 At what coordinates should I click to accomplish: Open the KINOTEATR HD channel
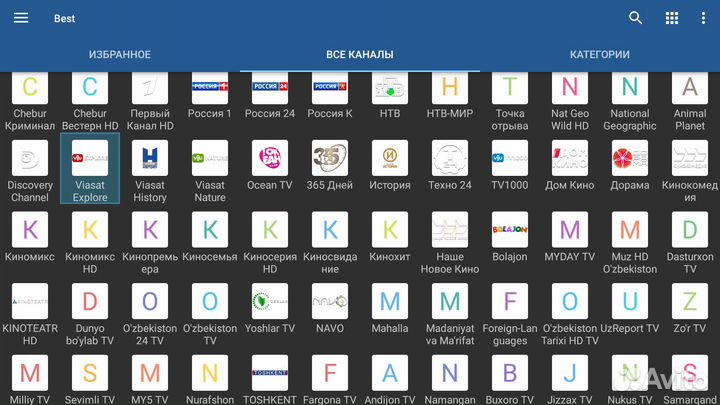point(30,302)
